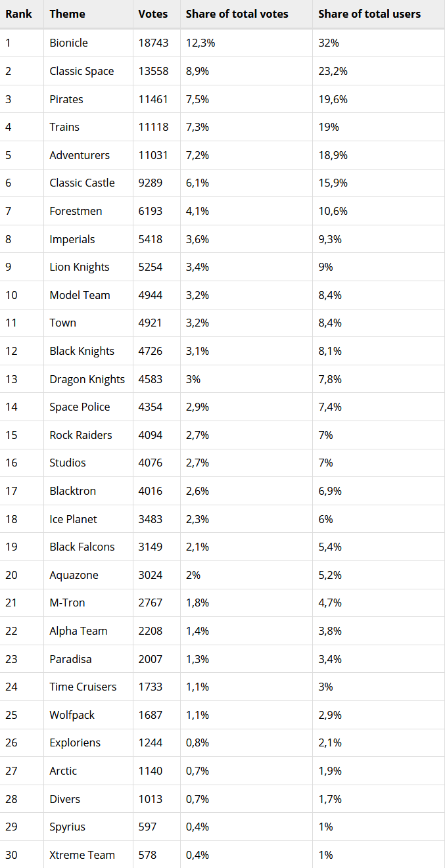Select the Bionicle theme cell
The image size is (445, 868).
[68, 43]
